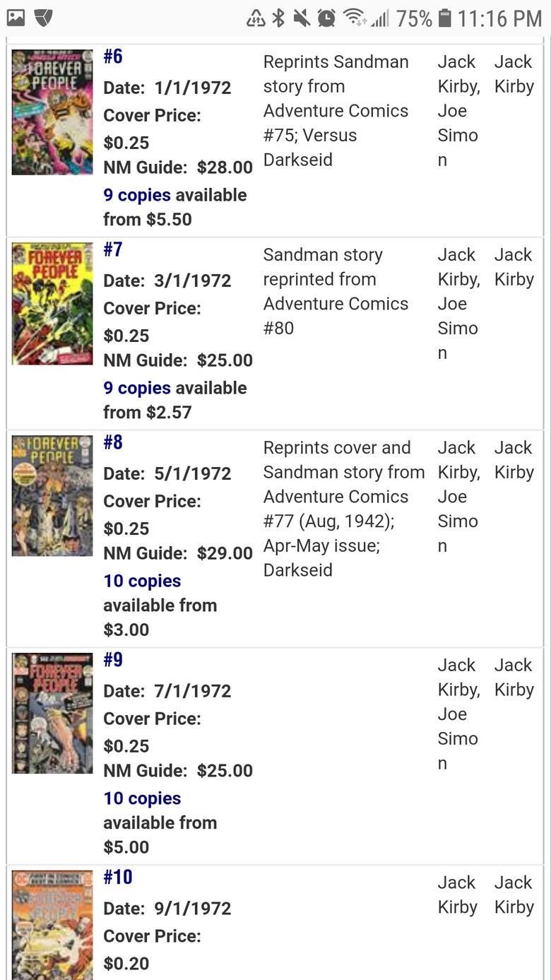Tap the recycle-style triangle icon in status bar

pos(256,18)
